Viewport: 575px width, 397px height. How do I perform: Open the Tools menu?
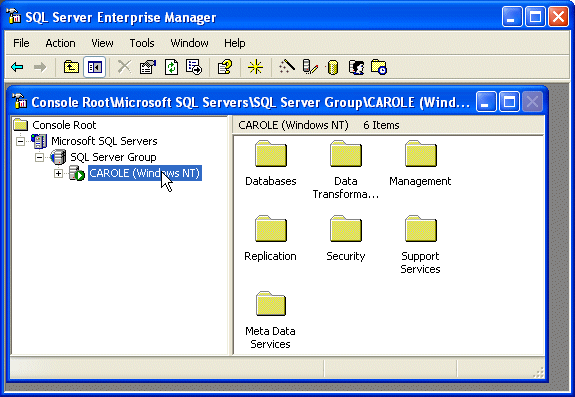pos(142,43)
